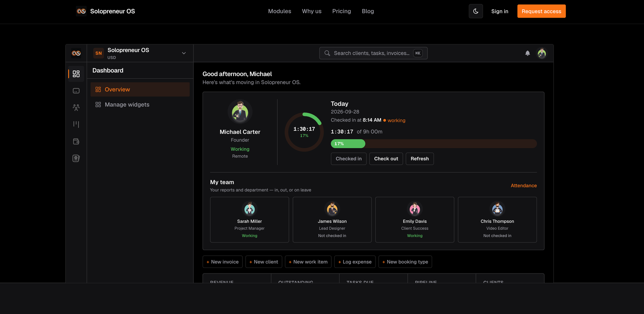Open the message card icon in the sidebar
This screenshot has height=314, width=644.
(76, 91)
